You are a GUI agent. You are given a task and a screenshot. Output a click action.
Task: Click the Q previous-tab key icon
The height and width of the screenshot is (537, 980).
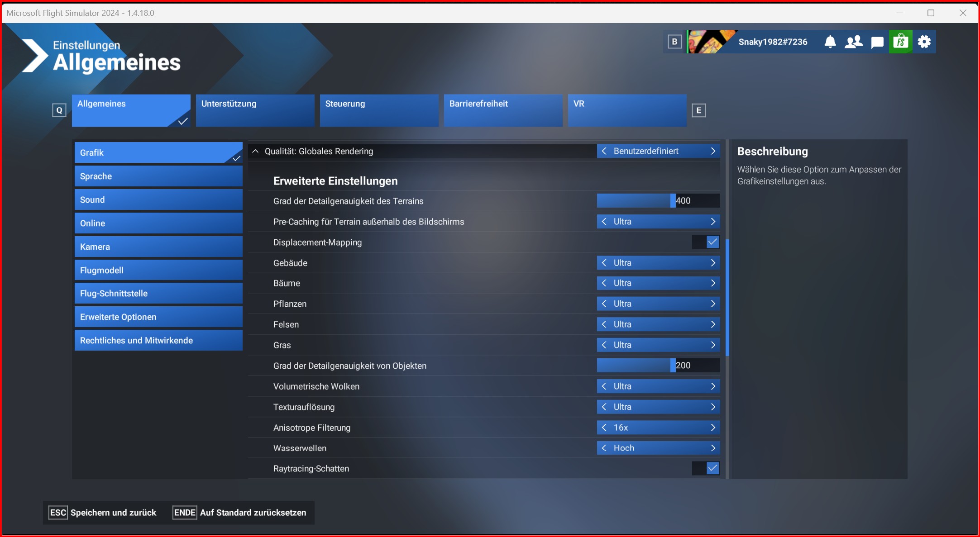59,110
